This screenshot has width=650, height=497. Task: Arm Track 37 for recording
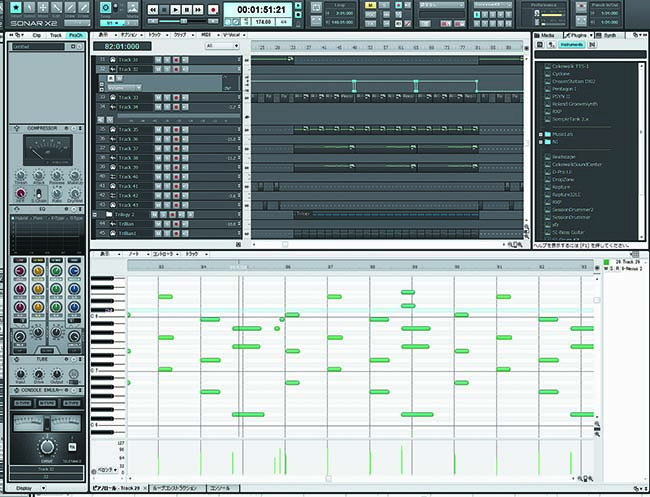pyautogui.click(x=176, y=148)
